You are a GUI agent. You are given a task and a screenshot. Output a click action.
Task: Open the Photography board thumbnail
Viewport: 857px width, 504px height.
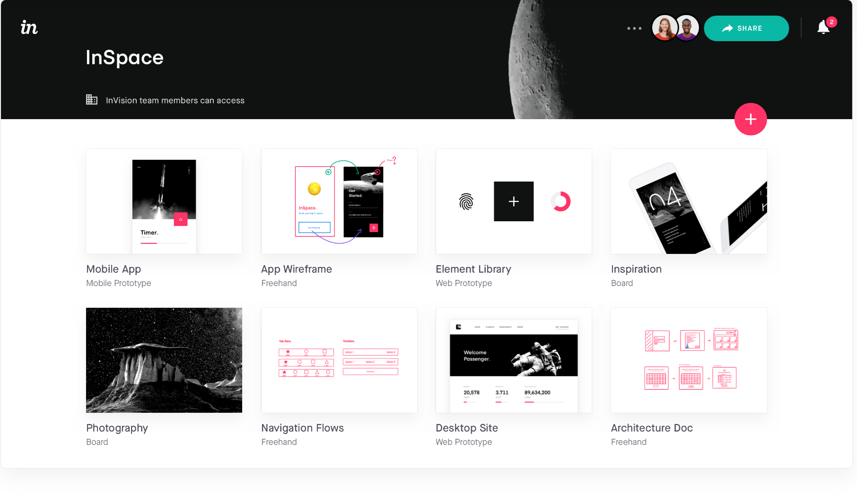pos(164,360)
